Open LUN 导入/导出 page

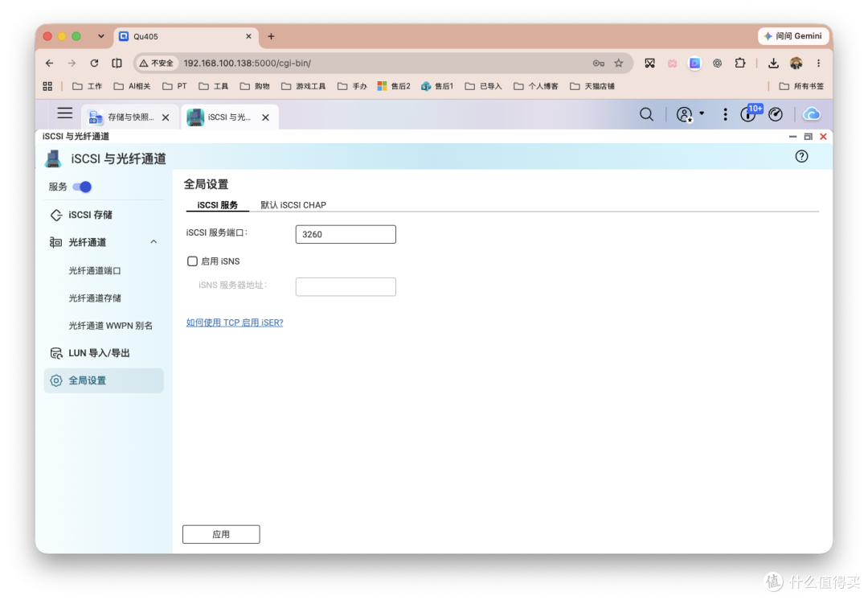point(99,353)
